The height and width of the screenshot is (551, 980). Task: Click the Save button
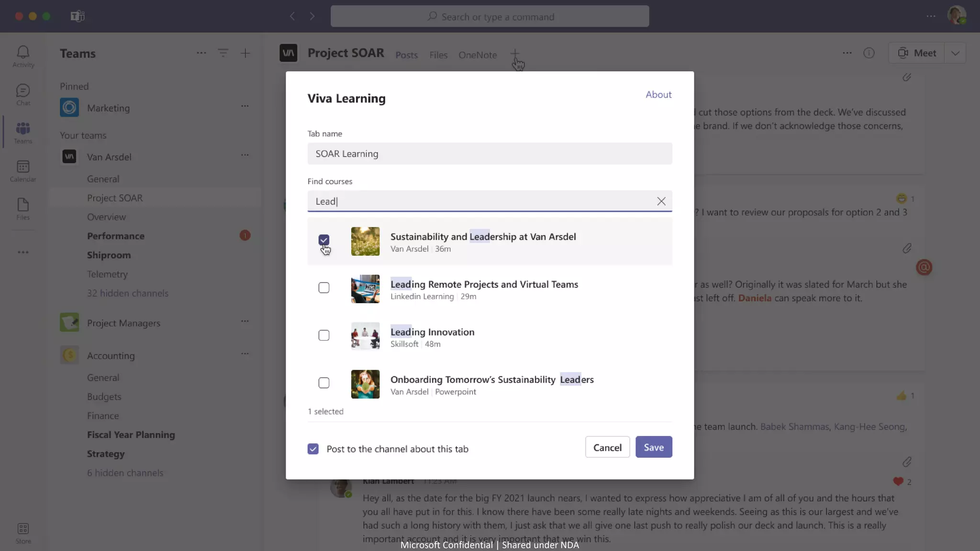pos(653,447)
